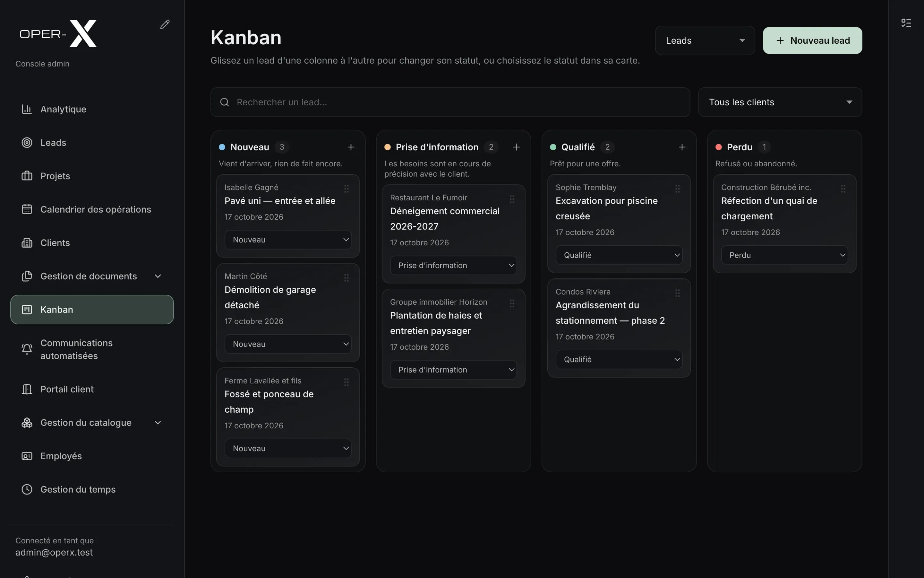This screenshot has height=578, width=924.
Task: Grab the drag handle on Restaurant Le Fumoir card
Action: coord(512,199)
